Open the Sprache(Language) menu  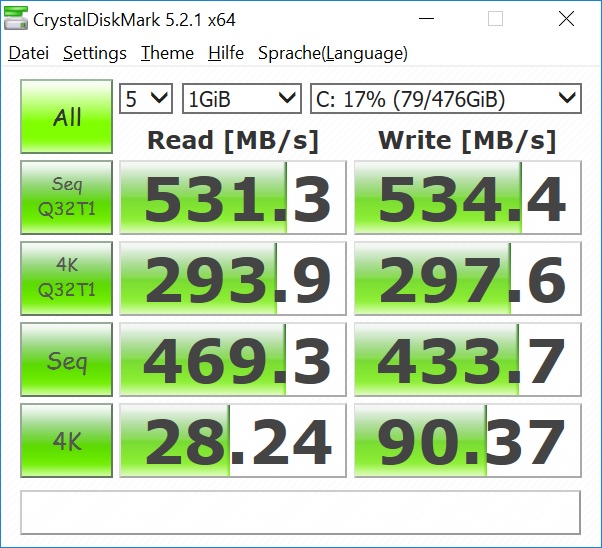(333, 53)
